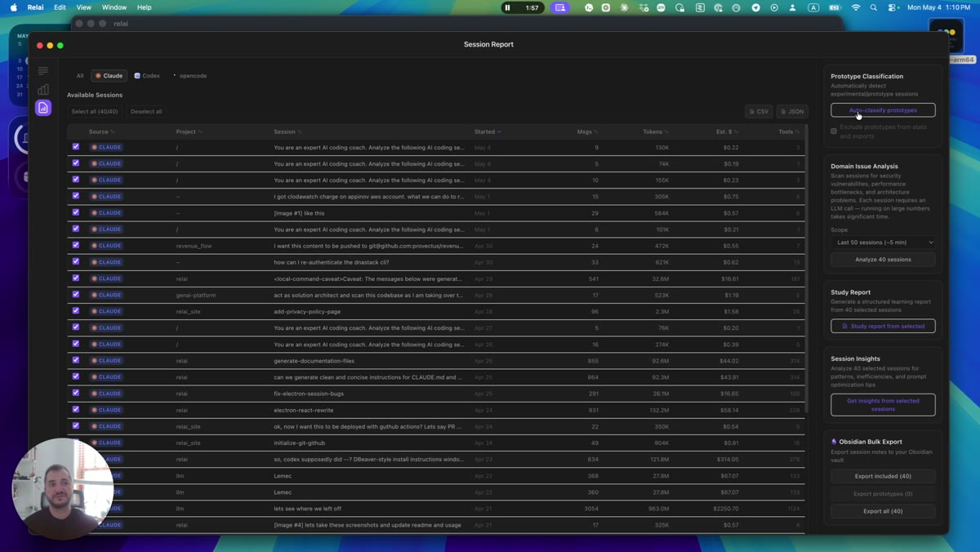Sort by Est. $ column sort icon
Screen dimensions: 980x552
(736, 131)
